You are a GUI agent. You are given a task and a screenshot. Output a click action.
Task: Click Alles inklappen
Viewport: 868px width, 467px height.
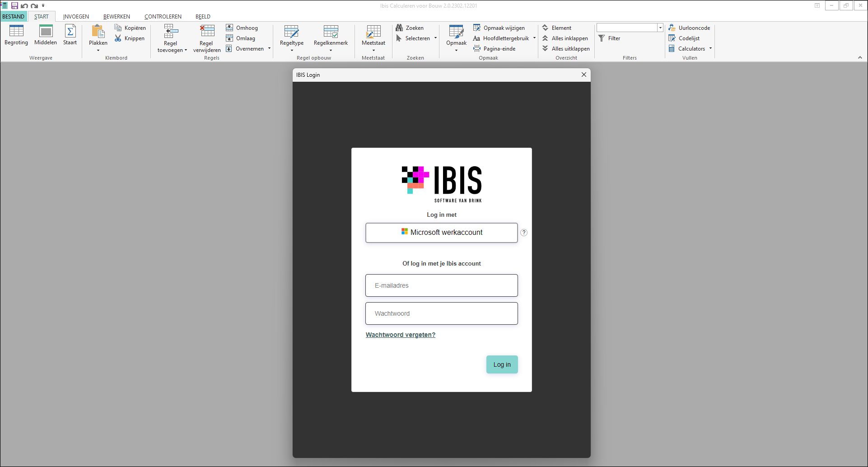coord(565,38)
